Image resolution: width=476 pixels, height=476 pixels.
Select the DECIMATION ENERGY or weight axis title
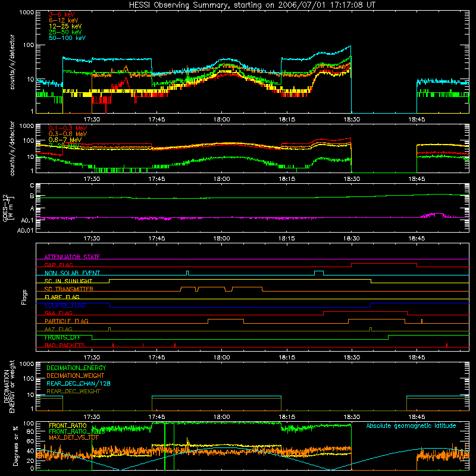pos(9,387)
